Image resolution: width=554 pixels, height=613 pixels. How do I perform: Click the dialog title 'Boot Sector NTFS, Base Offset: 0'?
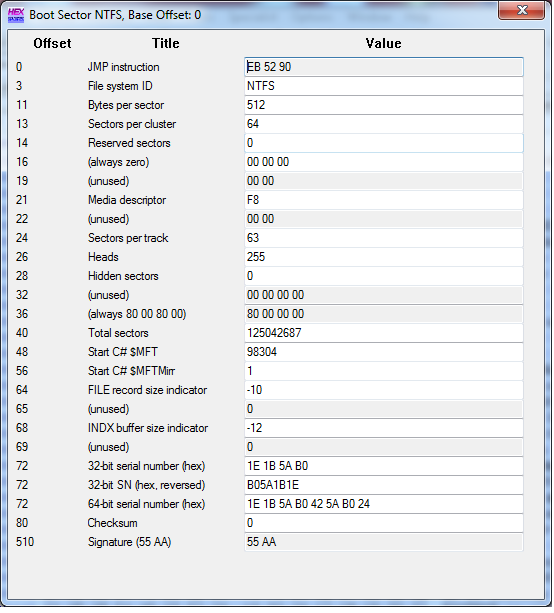click(115, 15)
